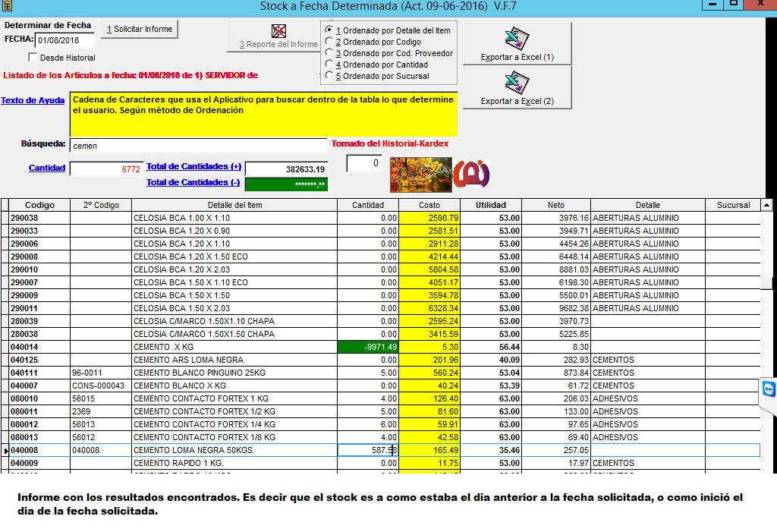This screenshot has width=777, height=532.
Task: Click the green cell showing -9971.49
Action: [x=368, y=347]
